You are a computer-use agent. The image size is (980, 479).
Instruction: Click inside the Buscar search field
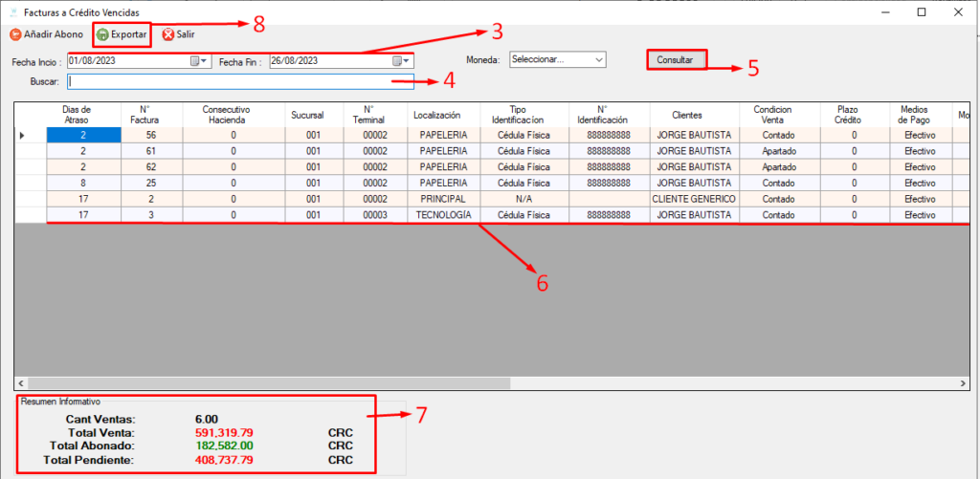click(239, 82)
